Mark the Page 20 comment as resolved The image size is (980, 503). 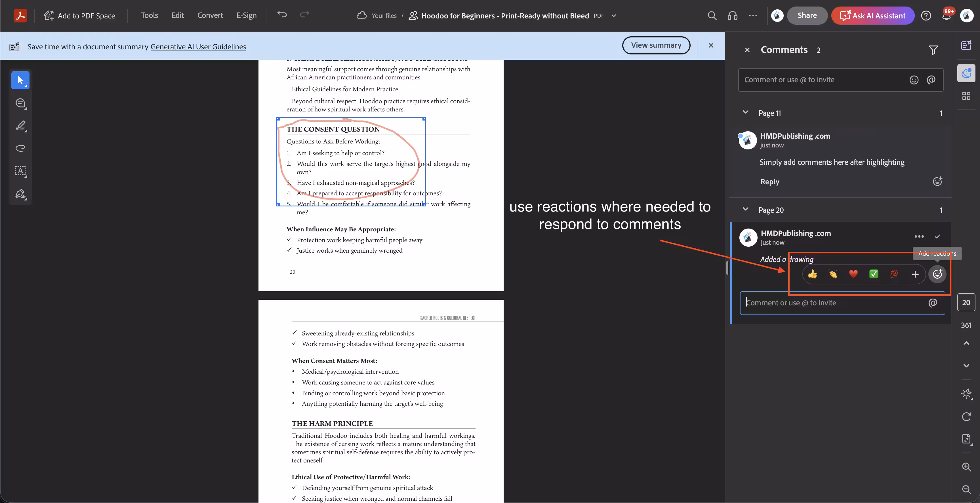point(937,236)
